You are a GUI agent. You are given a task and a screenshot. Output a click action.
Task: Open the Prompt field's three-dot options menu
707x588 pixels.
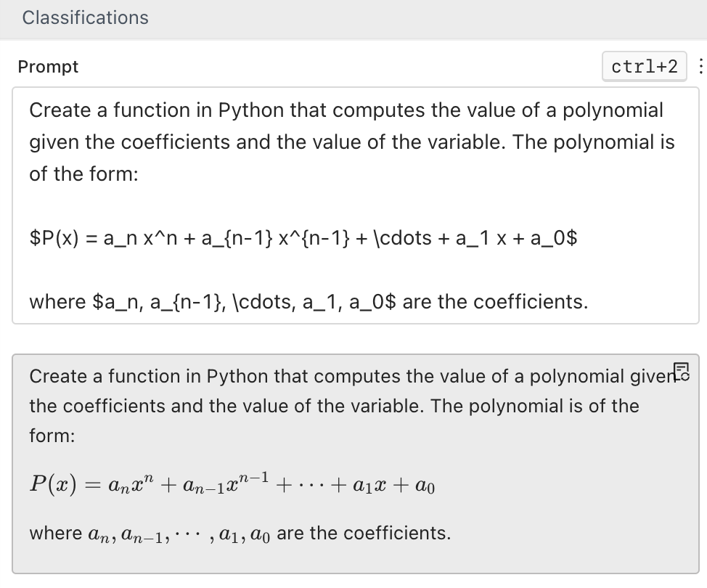[x=700, y=67]
